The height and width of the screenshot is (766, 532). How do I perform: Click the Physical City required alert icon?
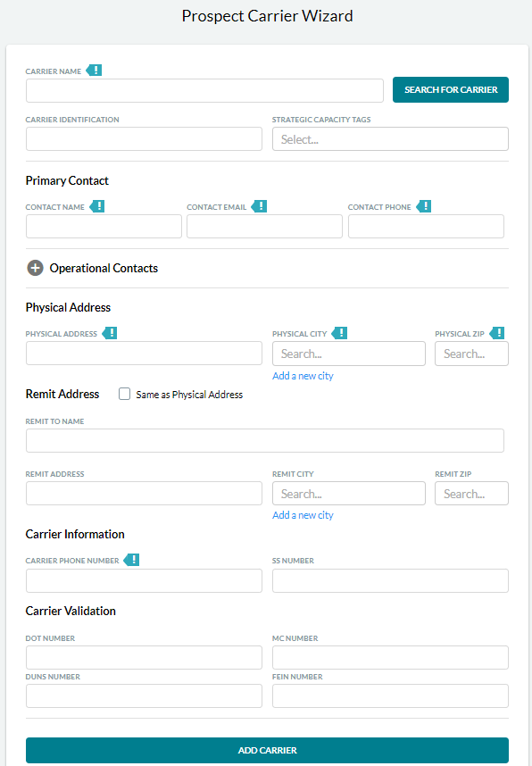(x=339, y=333)
